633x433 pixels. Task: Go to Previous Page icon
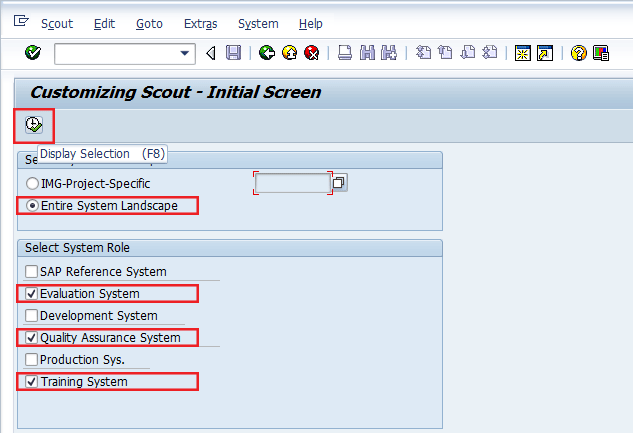coord(445,53)
